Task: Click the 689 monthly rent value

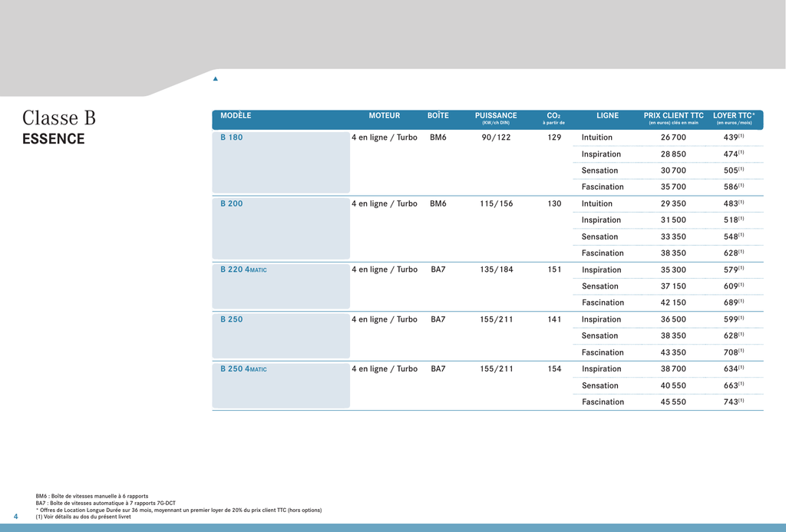Action: tap(733, 303)
